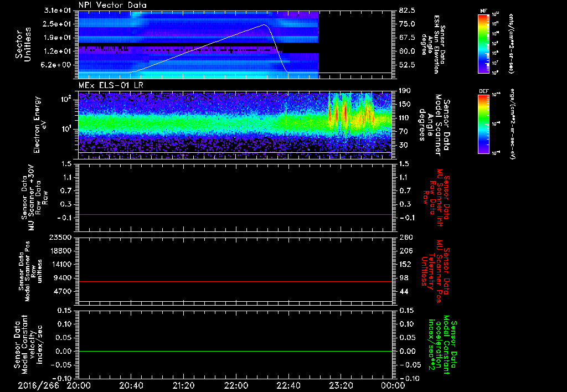Click the 21:20 time axis label
The width and height of the screenshot is (567, 392).
pyautogui.click(x=183, y=385)
